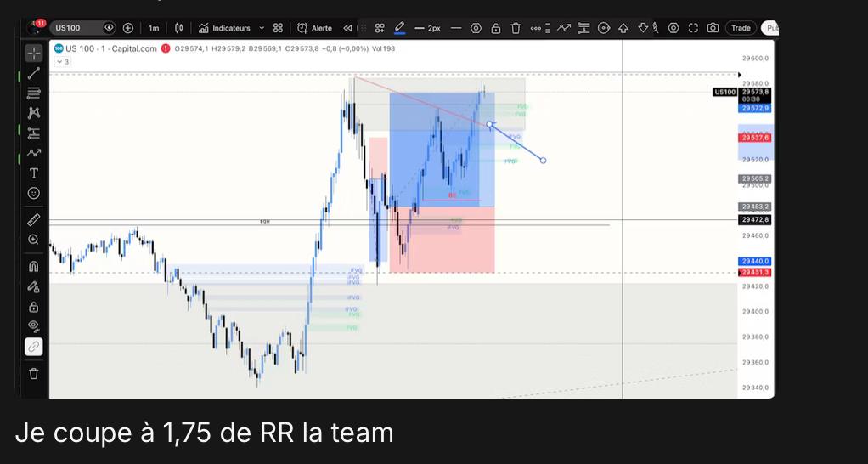The height and width of the screenshot is (464, 868).
Task: Open chart settings hexagon near fullscreen
Action: 674,28
